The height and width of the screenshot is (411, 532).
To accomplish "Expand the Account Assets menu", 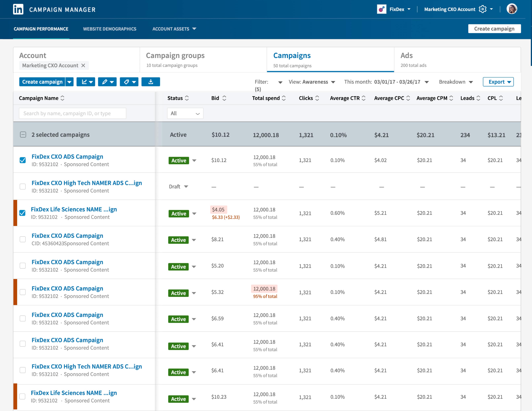I will (174, 29).
